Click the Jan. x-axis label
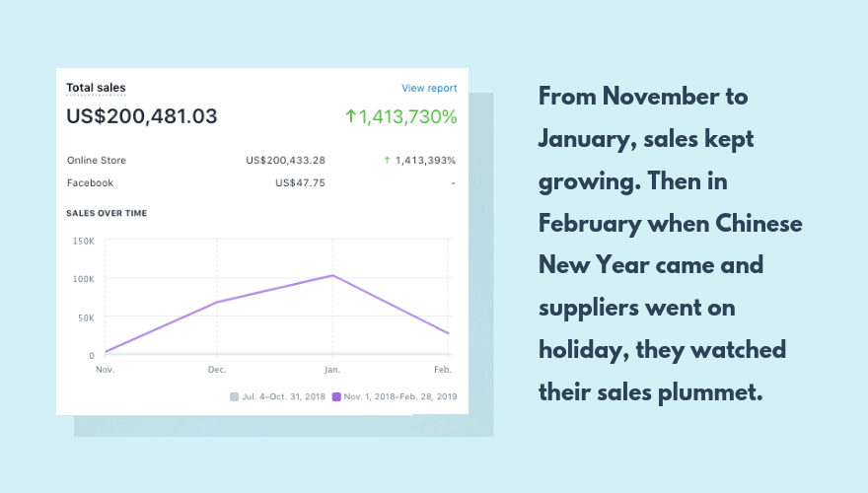868x493 pixels. (x=332, y=370)
